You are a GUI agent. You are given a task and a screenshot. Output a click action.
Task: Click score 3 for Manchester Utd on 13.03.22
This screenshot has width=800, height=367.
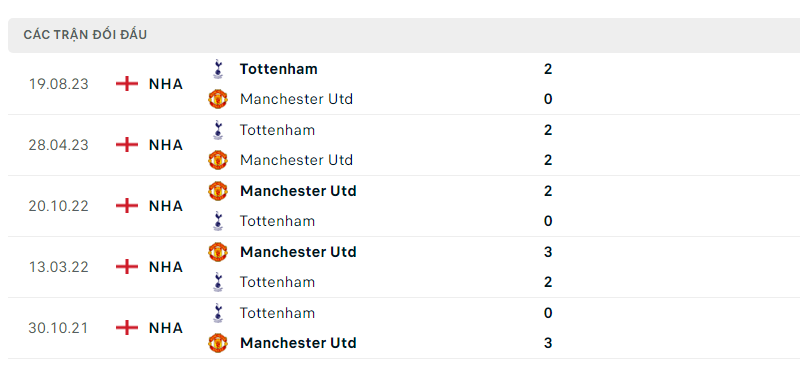pyautogui.click(x=548, y=252)
